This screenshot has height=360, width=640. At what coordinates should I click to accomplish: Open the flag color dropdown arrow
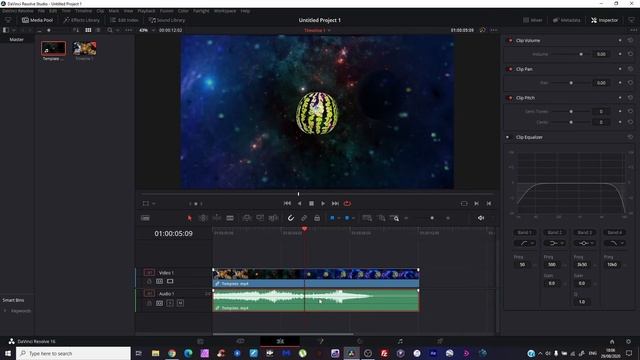339,218
